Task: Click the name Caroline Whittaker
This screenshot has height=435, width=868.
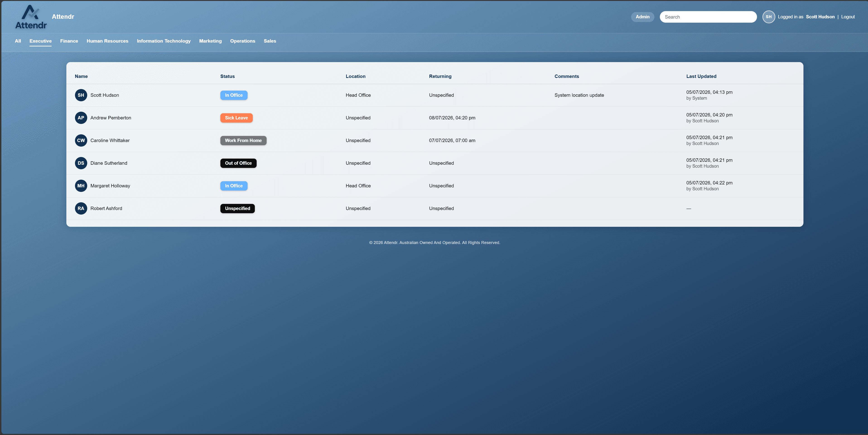Action: [x=110, y=140]
